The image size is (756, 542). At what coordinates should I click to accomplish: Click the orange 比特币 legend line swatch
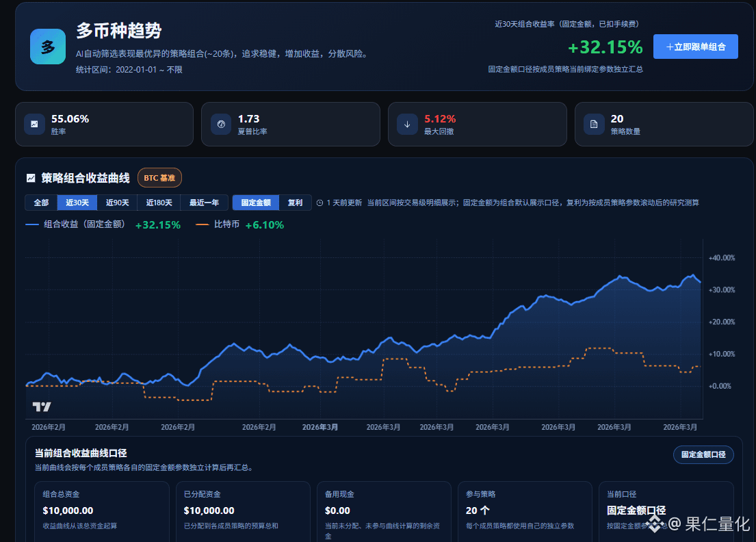[x=203, y=224]
